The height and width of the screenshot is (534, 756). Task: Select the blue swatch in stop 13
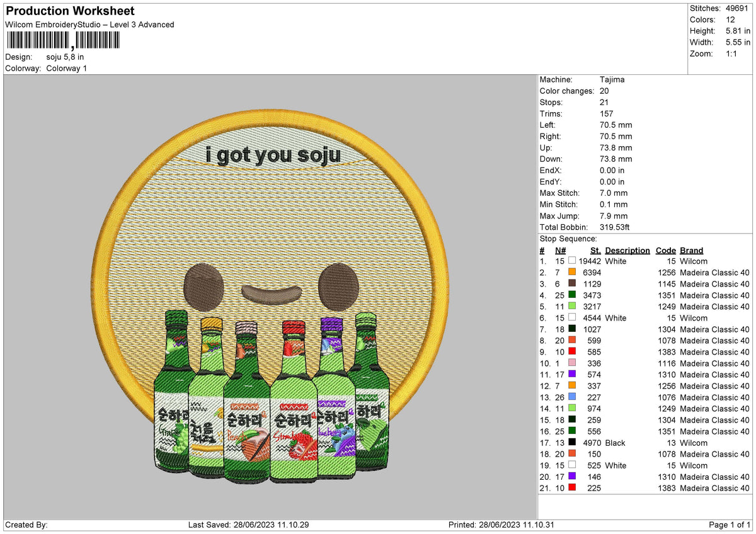572,397
